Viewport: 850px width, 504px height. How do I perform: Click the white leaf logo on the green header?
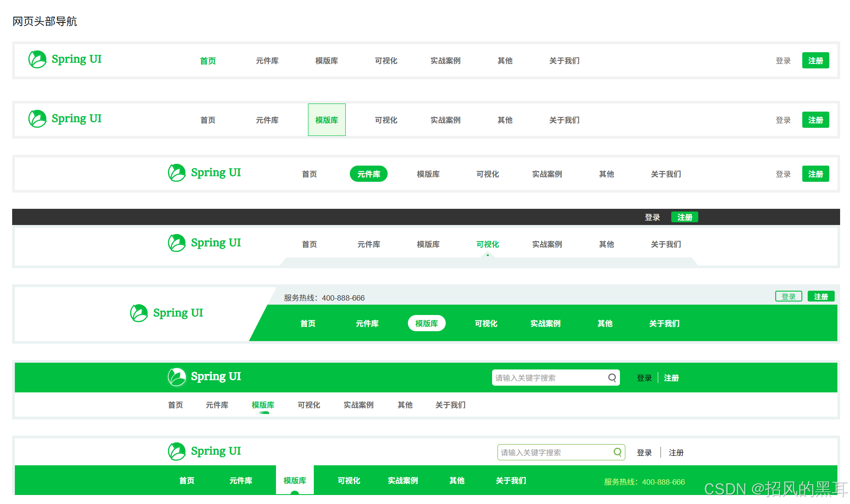(176, 377)
